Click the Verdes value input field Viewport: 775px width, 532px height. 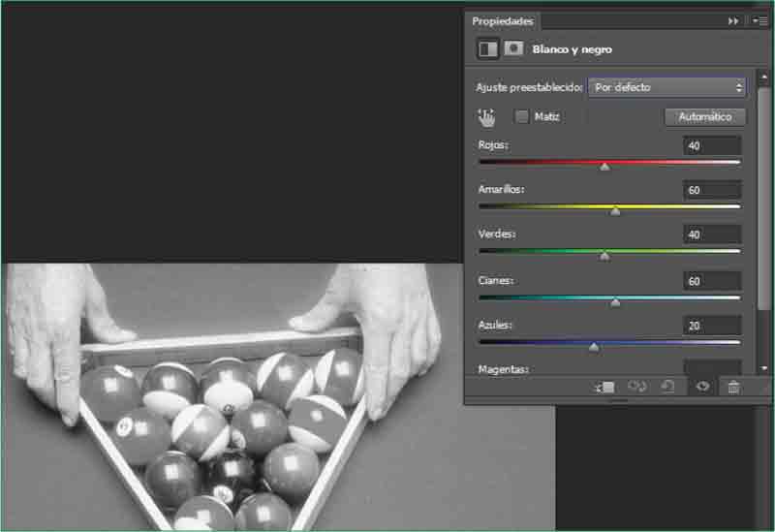712,235
